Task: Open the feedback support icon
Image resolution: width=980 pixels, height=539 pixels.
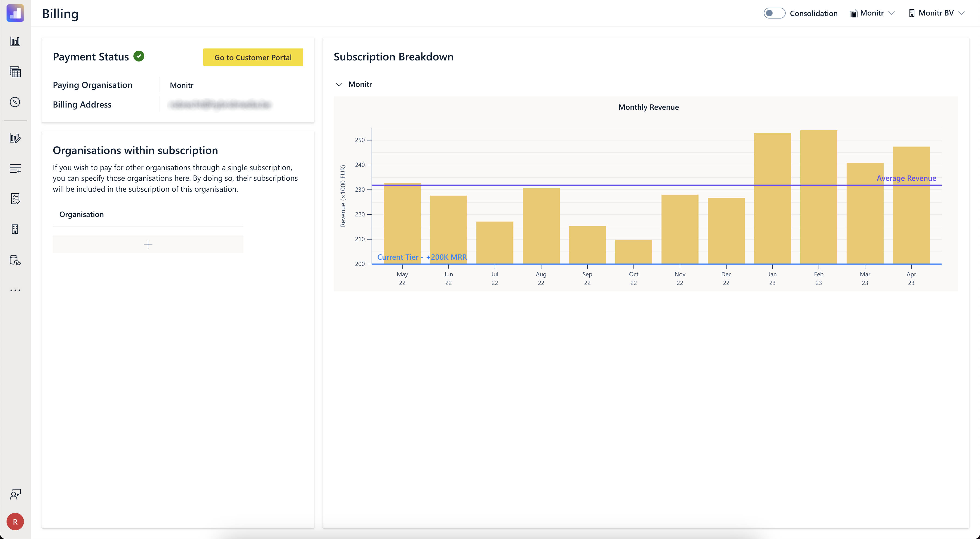Action: pos(15,494)
